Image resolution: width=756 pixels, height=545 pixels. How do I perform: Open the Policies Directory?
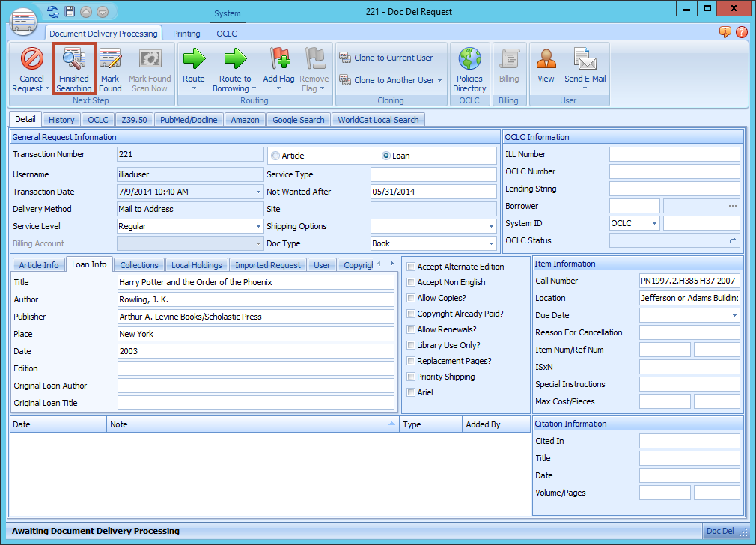point(469,69)
